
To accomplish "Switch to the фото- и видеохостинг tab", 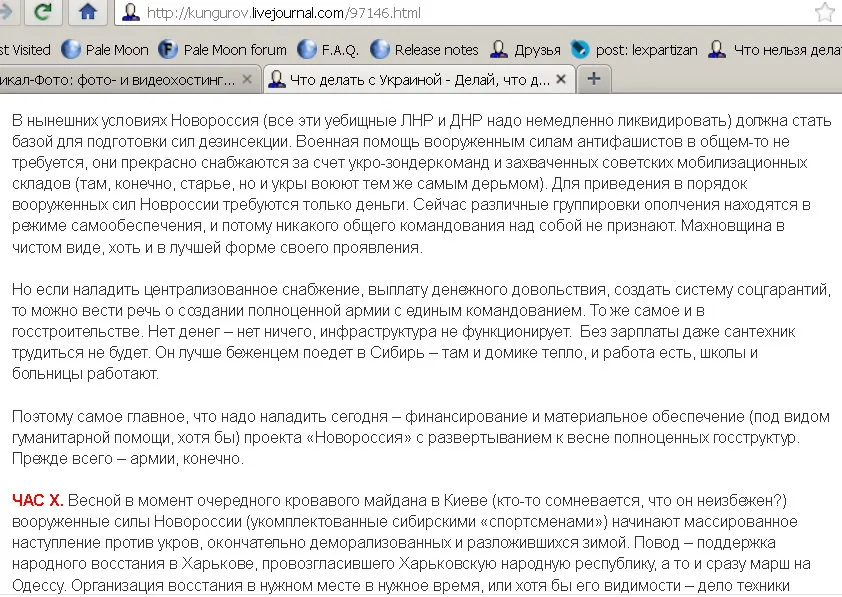I will 118,80.
